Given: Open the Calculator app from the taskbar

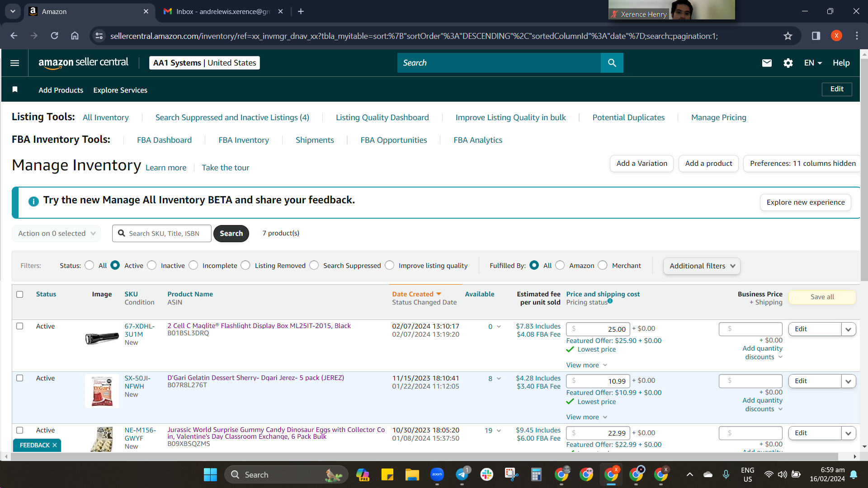Looking at the screenshot, I should 536,474.
